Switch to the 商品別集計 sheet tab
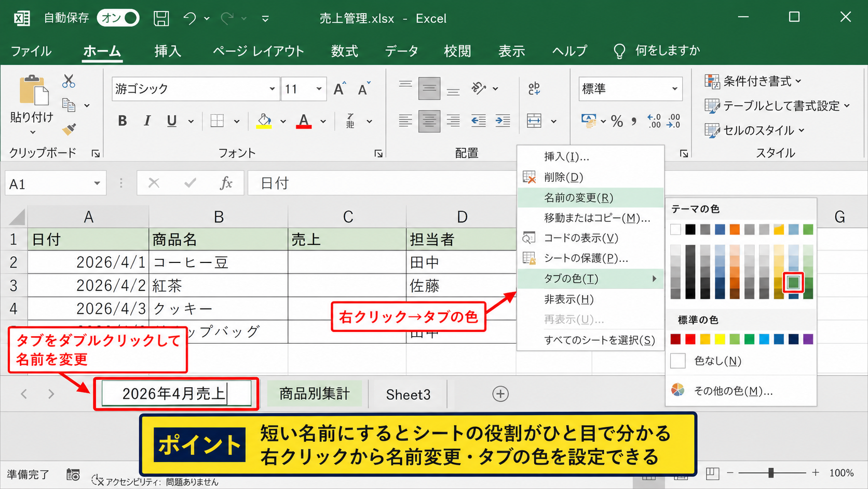The height and width of the screenshot is (489, 868). pyautogui.click(x=315, y=394)
